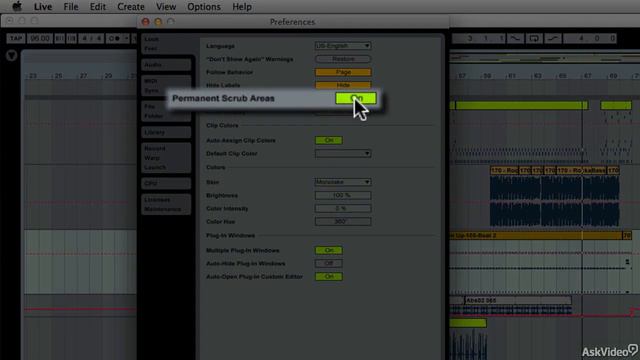Viewport: 640px width, 360px height.
Task: Toggle Multiple Plug-In Windows
Action: (x=329, y=250)
